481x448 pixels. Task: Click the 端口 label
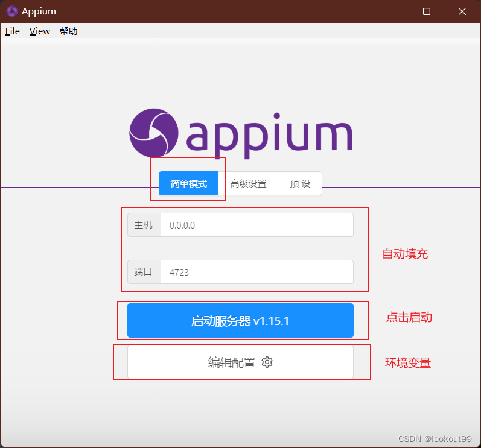[144, 272]
